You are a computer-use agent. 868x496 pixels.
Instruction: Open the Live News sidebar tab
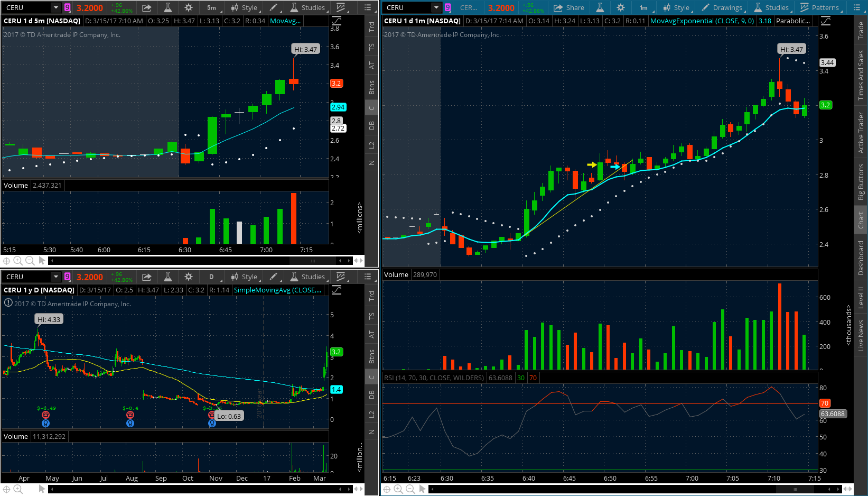point(861,334)
